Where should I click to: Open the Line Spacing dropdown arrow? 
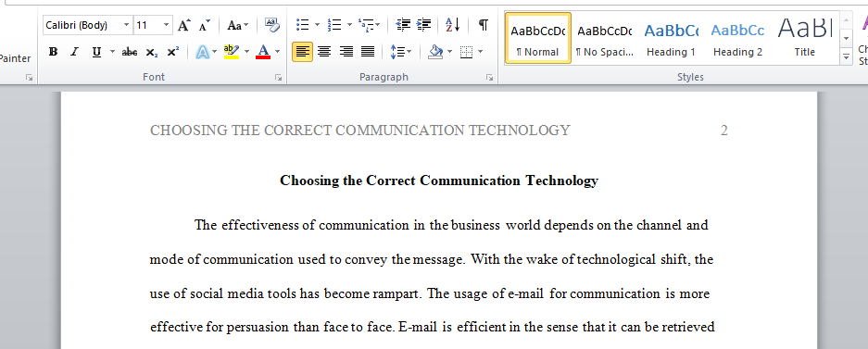pyautogui.click(x=409, y=52)
